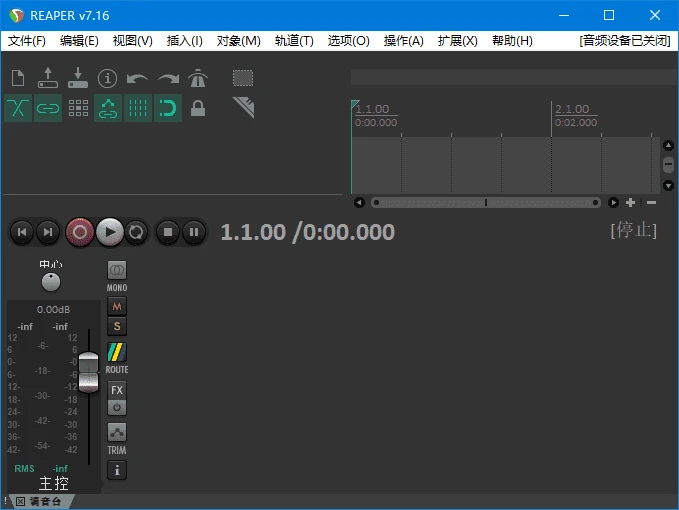
Task: Open the 选项(O) menu
Action: 349,41
